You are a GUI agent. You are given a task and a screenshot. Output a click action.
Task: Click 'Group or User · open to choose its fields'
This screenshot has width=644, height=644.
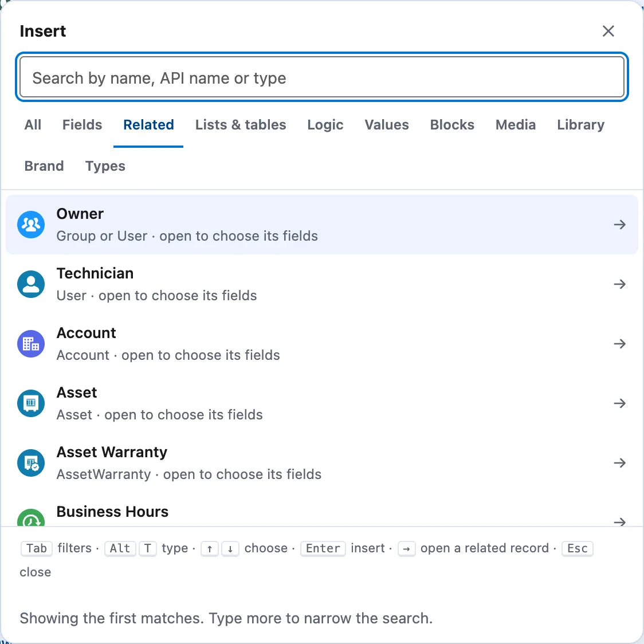(187, 236)
